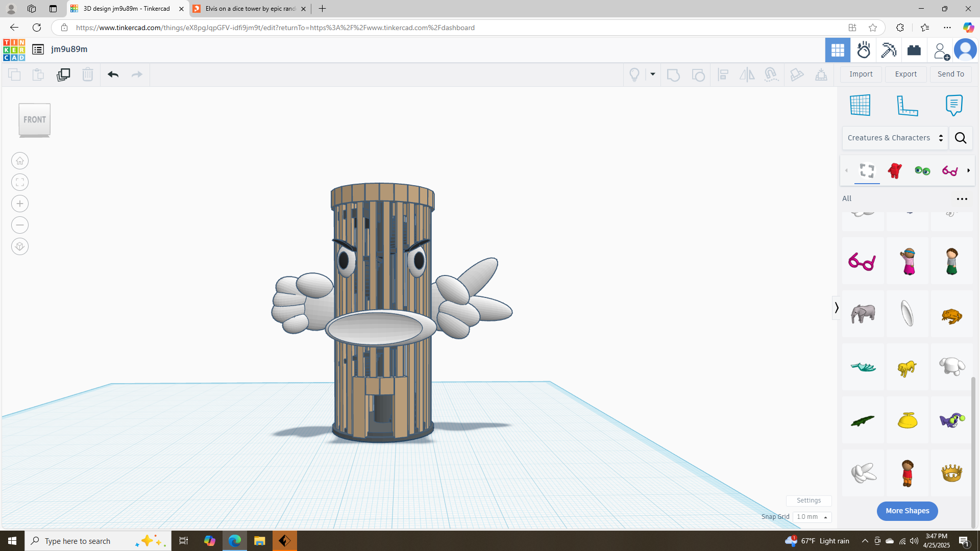Click the invite collaborator icon

[x=941, y=51]
